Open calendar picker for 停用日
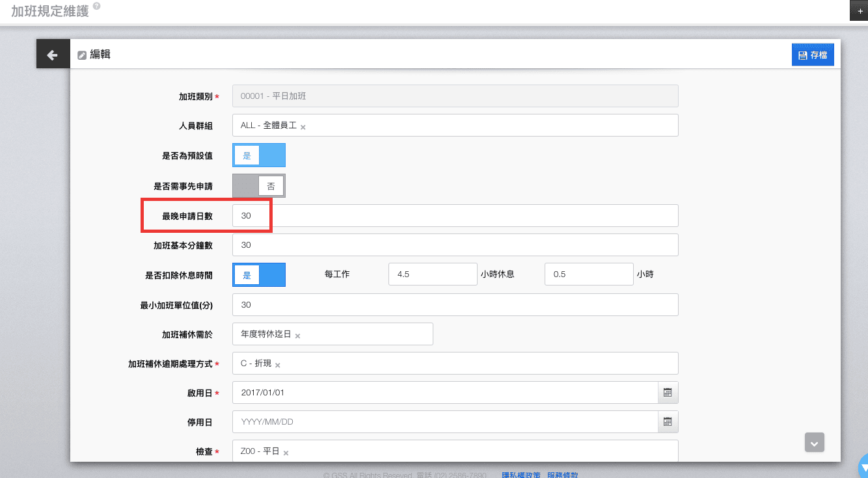 tap(668, 422)
